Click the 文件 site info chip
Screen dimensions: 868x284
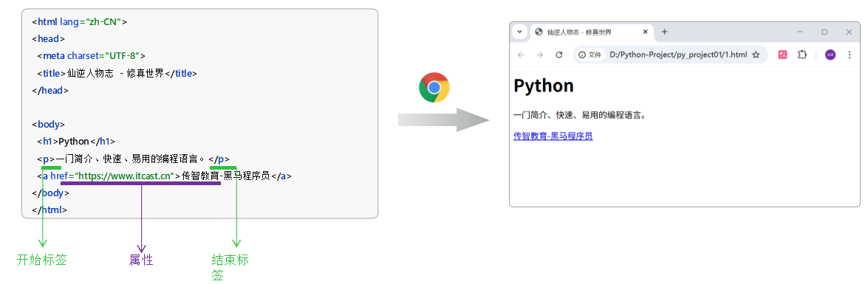pyautogui.click(x=590, y=55)
